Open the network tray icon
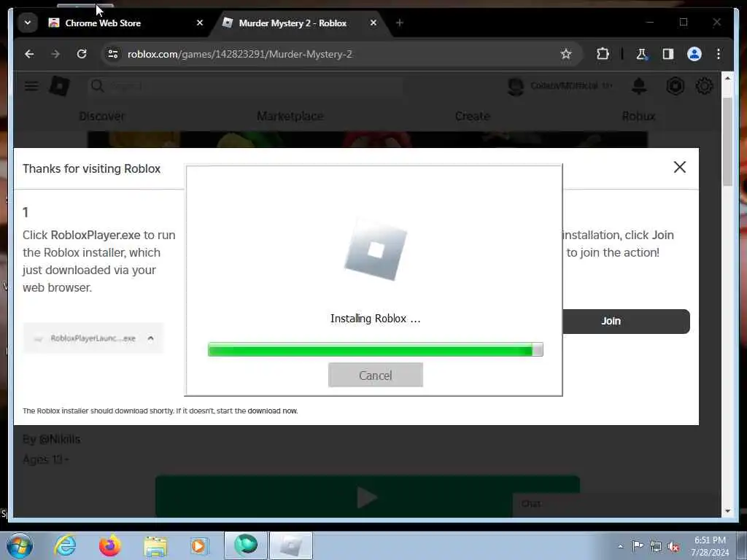Image resolution: width=747 pixels, height=560 pixels. 656,546
